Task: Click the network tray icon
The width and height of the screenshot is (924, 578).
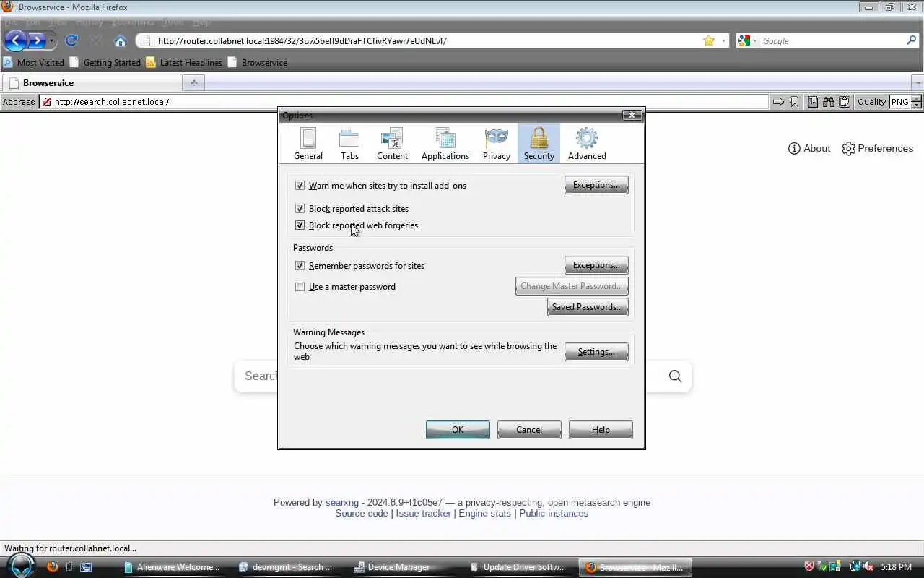Action: pyautogui.click(x=855, y=567)
